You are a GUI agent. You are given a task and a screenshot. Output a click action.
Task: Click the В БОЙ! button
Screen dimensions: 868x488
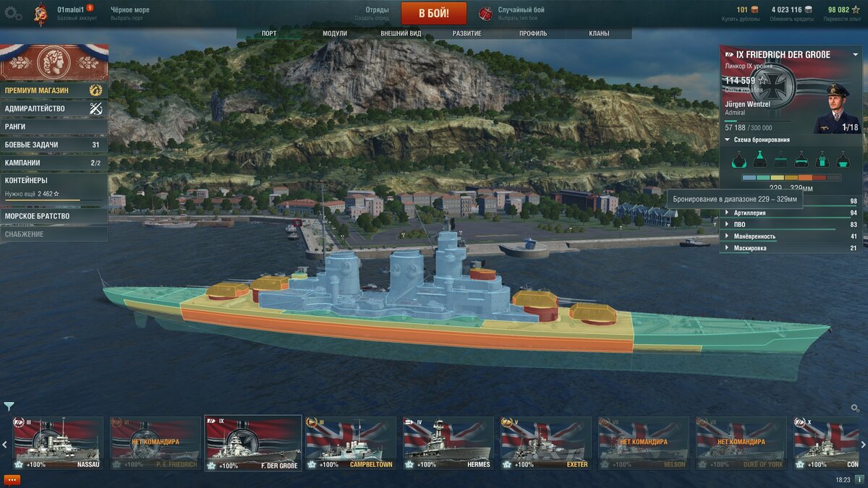click(x=434, y=13)
